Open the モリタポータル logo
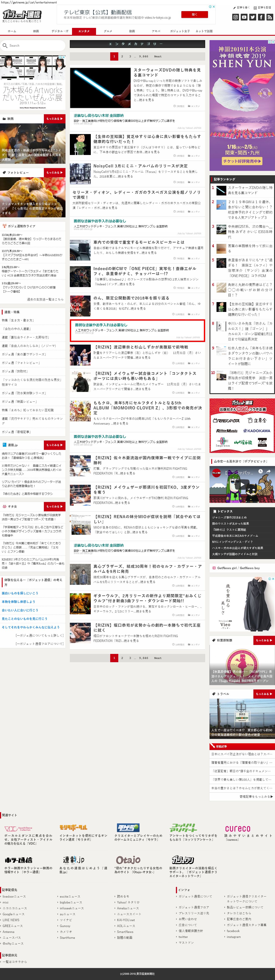275x980 pixels. (74, 827)
